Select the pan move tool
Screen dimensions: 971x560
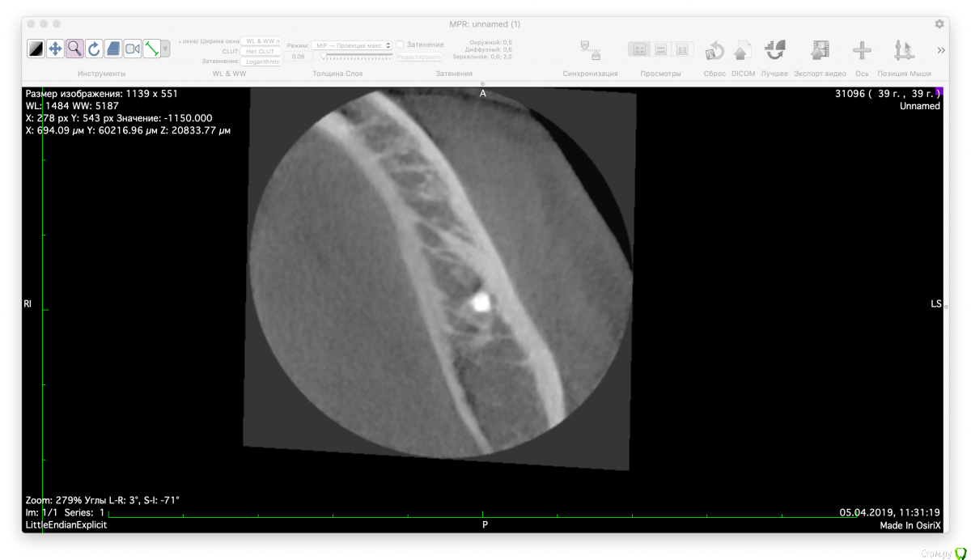[55, 49]
